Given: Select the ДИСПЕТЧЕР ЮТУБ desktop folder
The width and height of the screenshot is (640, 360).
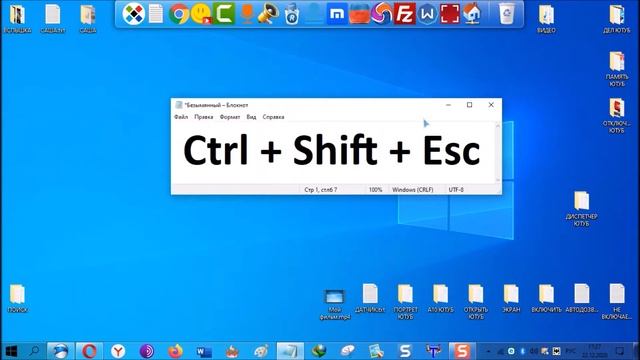Looking at the screenshot, I should pos(581,208).
